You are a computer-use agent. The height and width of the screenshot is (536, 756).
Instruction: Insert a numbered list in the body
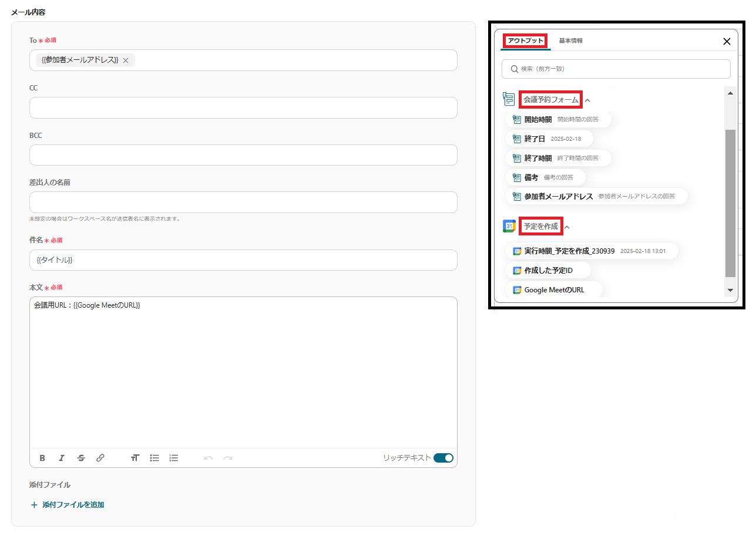point(174,458)
